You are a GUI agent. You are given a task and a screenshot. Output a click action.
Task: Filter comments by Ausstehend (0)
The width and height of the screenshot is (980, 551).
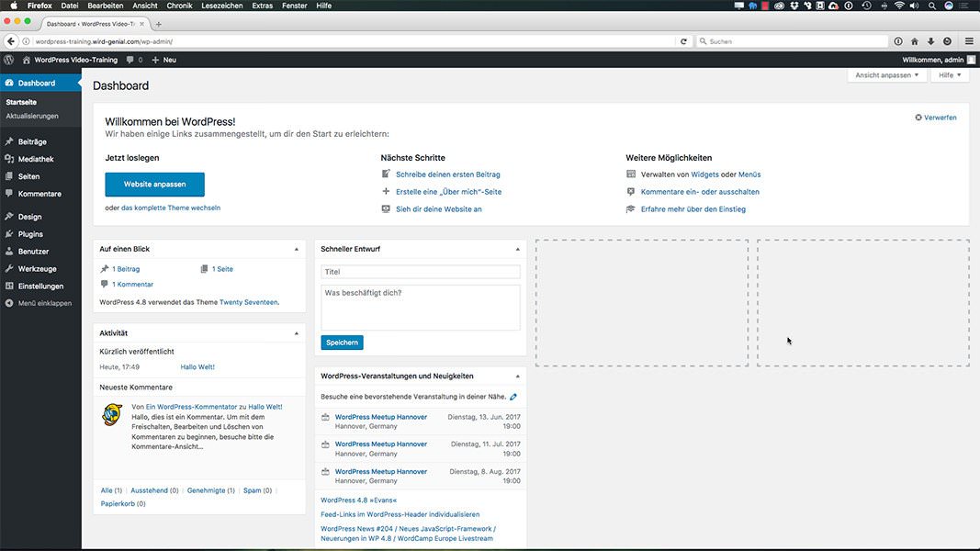[154, 491]
